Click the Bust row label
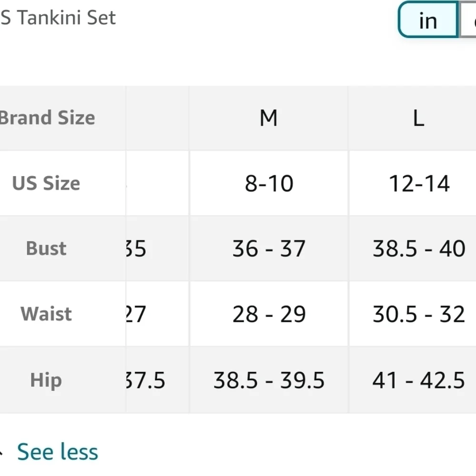Image resolution: width=476 pixels, height=476 pixels. [x=46, y=248]
